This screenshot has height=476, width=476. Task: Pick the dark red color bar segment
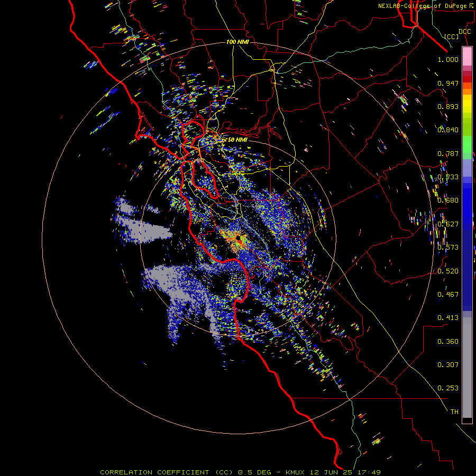467,79
